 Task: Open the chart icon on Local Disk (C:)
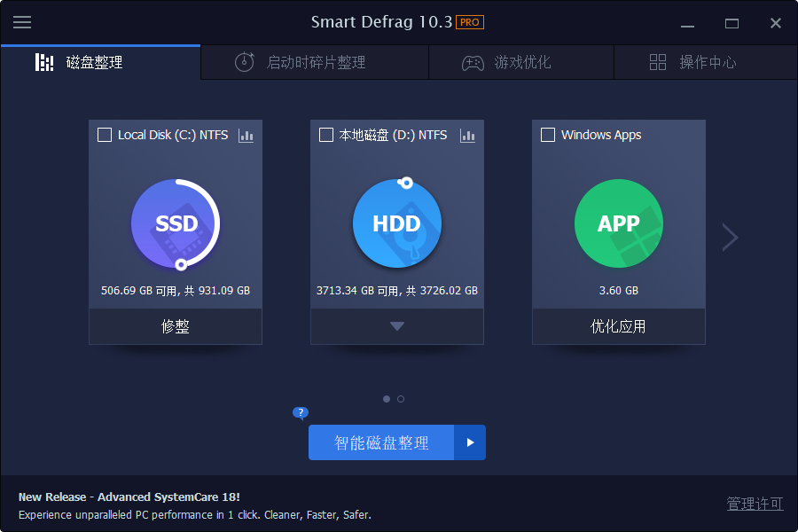246,136
